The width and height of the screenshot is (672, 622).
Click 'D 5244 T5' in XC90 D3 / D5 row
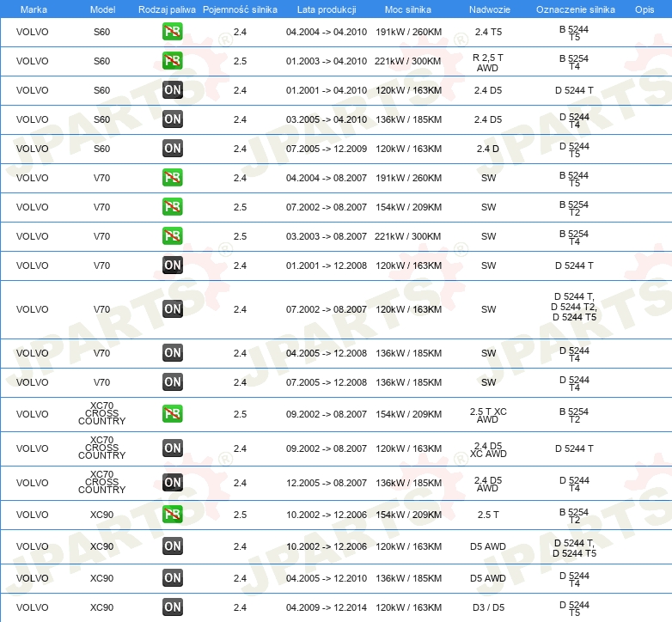coord(574,609)
